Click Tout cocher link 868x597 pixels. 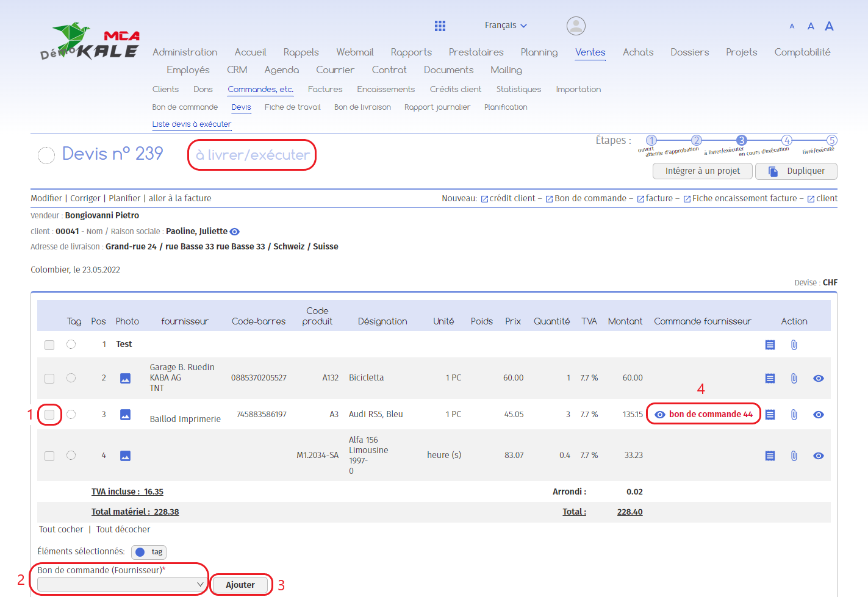(x=61, y=530)
